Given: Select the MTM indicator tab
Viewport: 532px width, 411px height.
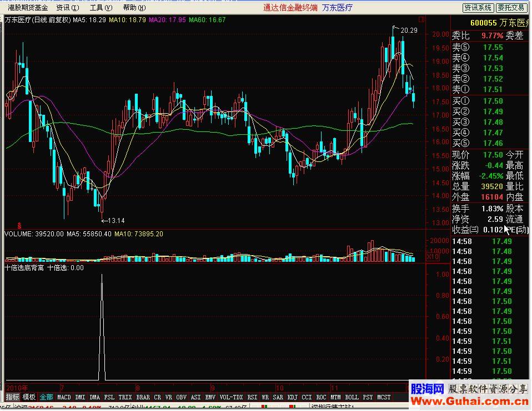Looking at the screenshot, I should pyautogui.click(x=335, y=397).
